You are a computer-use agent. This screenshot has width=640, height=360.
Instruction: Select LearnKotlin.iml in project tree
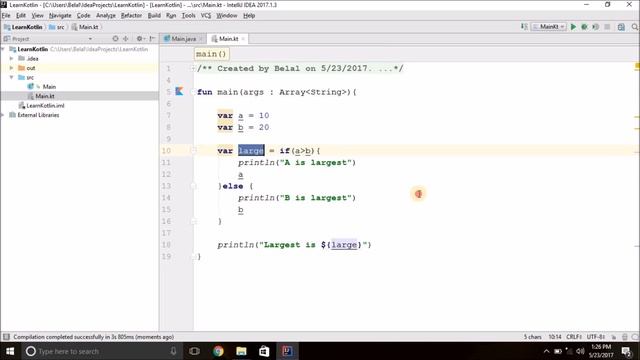click(x=42, y=105)
